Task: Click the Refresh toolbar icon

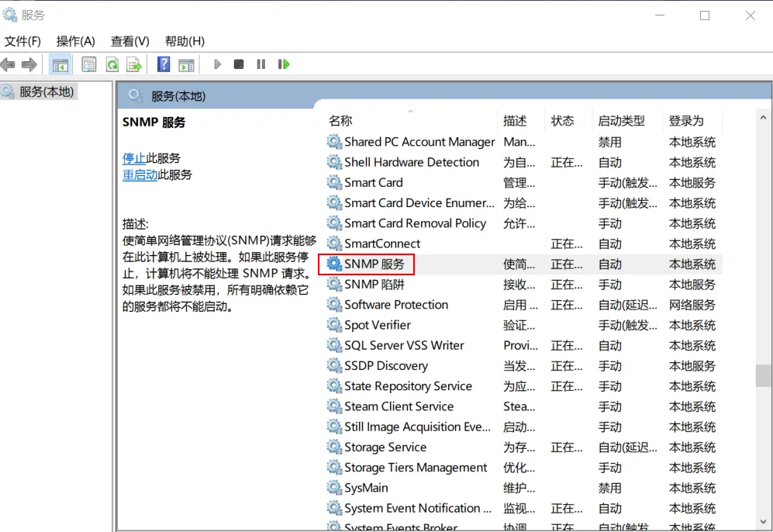Action: pyautogui.click(x=112, y=64)
